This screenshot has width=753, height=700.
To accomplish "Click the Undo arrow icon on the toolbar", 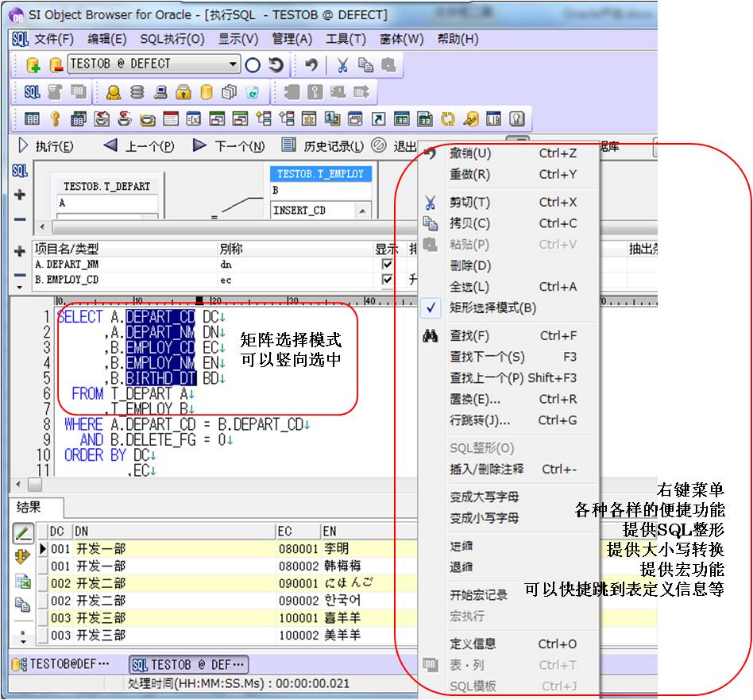I will coord(313,63).
